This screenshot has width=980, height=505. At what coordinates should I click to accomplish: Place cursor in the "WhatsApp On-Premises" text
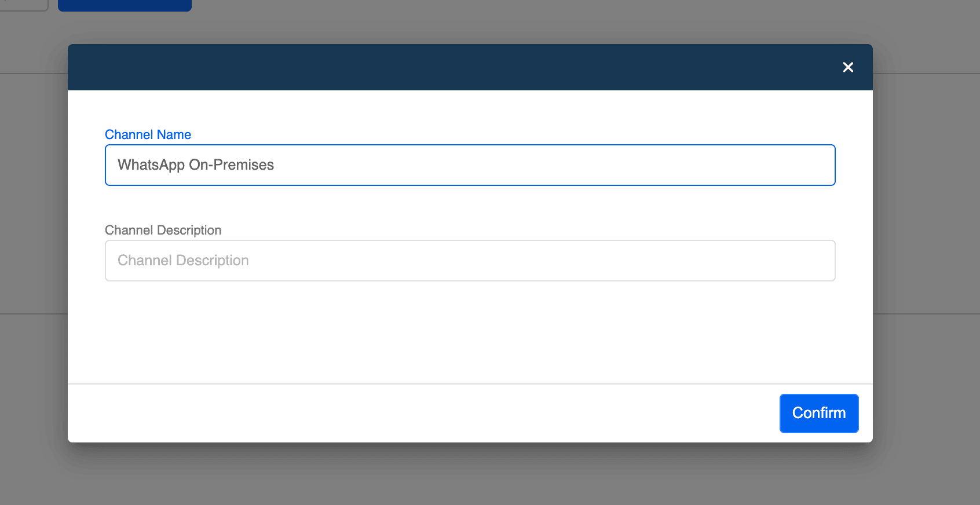(x=196, y=165)
